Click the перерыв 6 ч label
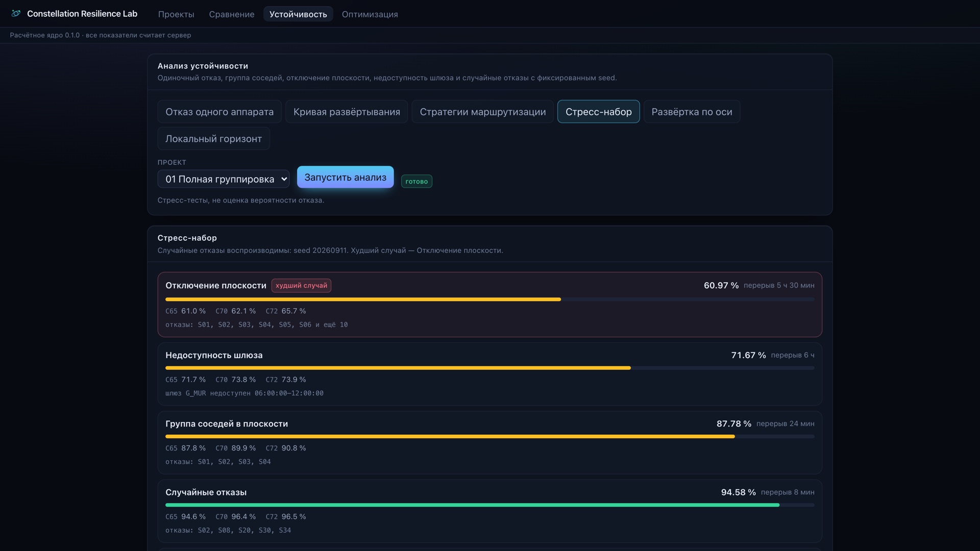The image size is (980, 551). coord(793,355)
